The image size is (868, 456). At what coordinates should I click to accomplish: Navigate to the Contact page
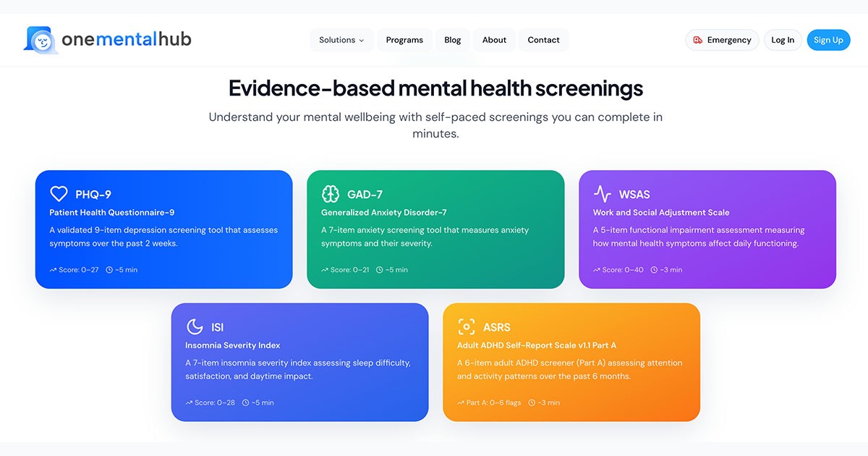point(544,40)
